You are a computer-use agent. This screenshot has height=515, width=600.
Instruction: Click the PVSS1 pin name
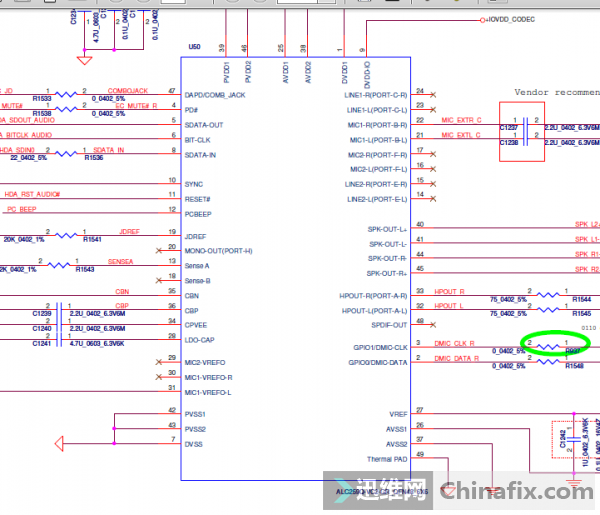coord(195,414)
